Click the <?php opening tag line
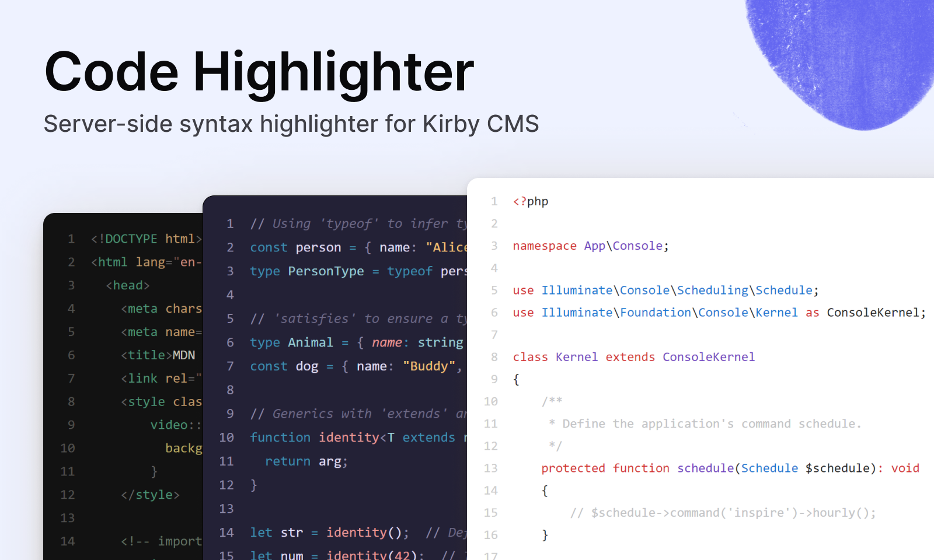This screenshot has height=560, width=934. (528, 201)
